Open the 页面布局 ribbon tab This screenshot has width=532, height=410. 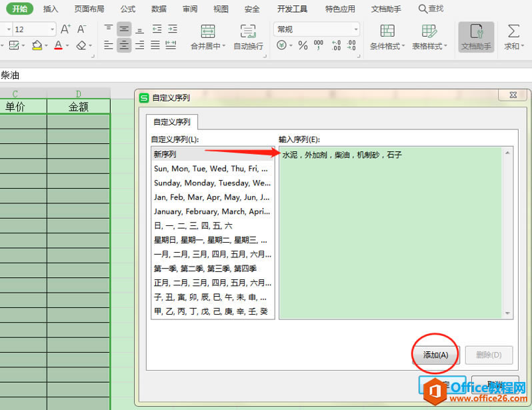coord(89,9)
